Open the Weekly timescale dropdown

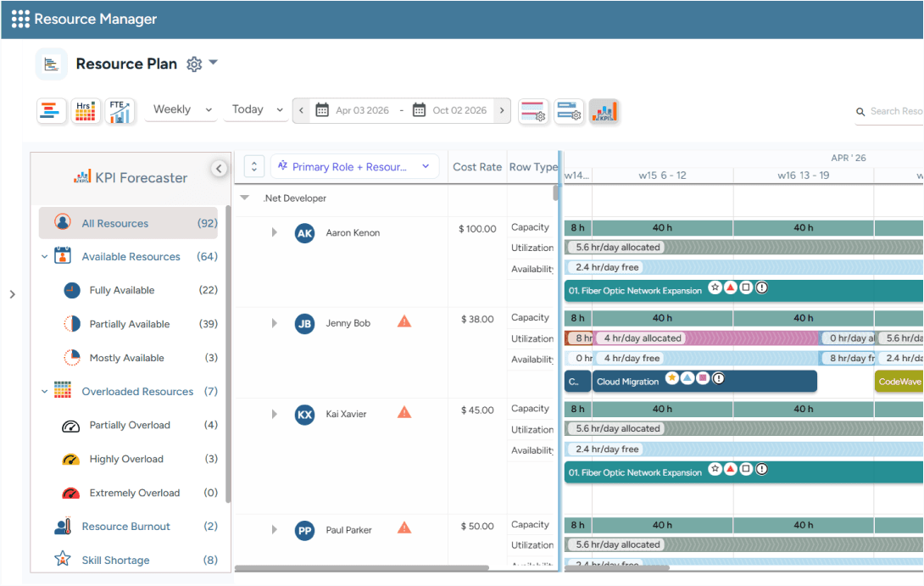pyautogui.click(x=182, y=109)
